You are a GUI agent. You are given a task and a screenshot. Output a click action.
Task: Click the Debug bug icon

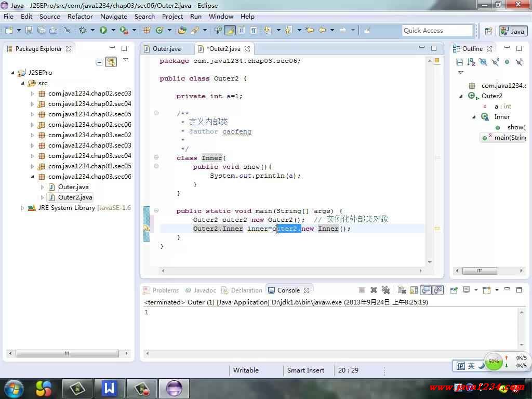(83, 31)
